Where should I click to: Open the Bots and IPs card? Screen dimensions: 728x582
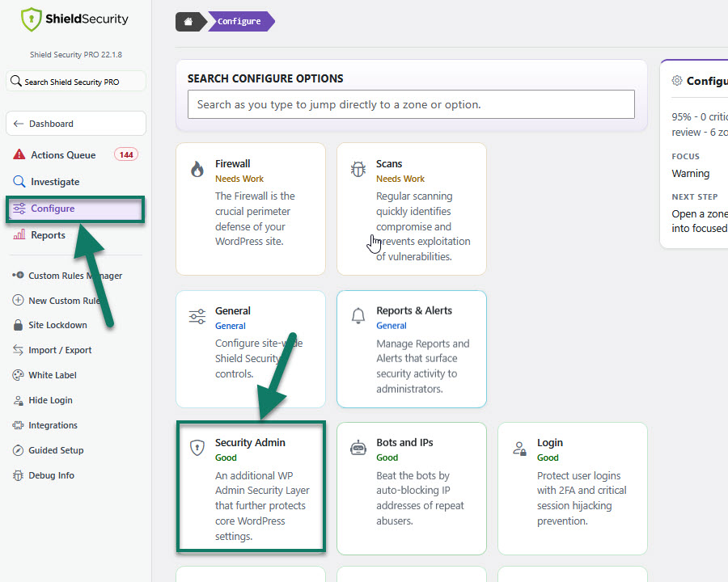[412, 488]
